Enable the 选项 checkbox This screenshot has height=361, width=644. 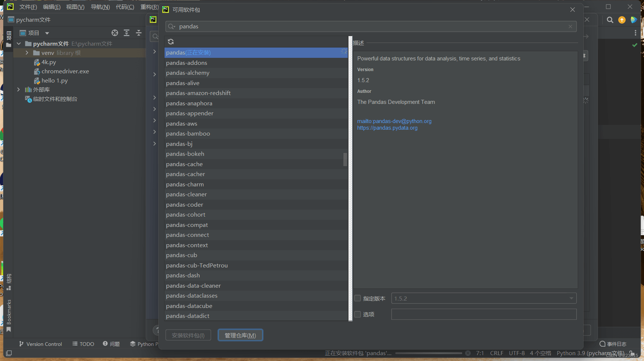(357, 314)
